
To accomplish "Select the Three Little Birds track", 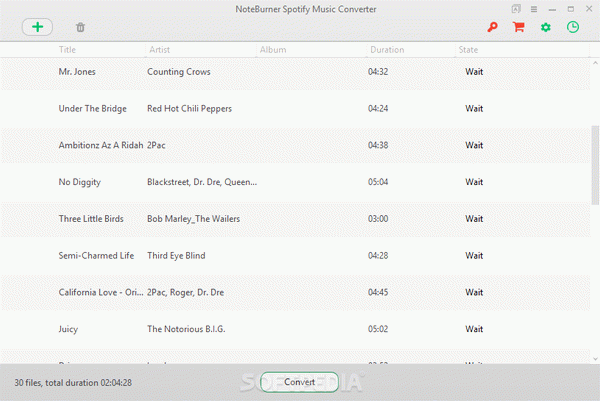I will [295, 219].
